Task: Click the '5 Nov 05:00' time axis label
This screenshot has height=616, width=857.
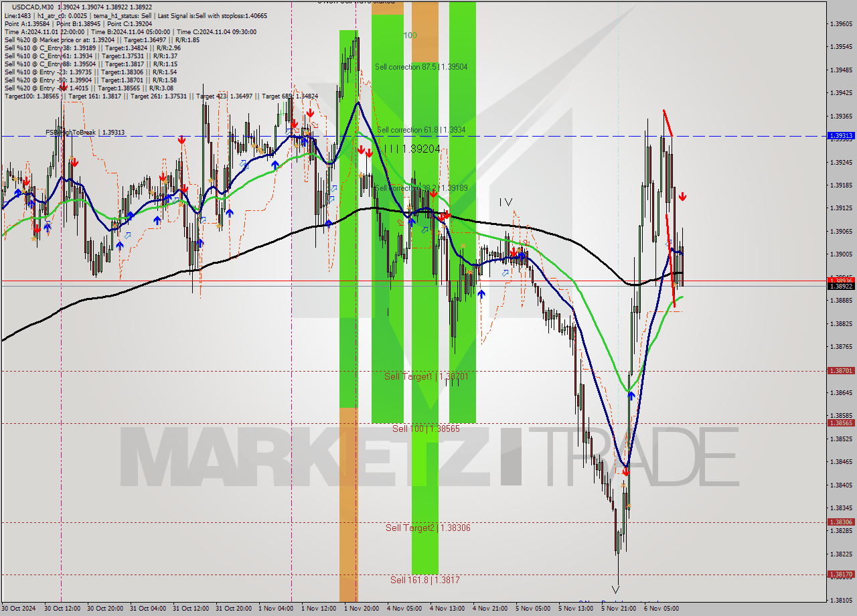Action: tap(533, 609)
